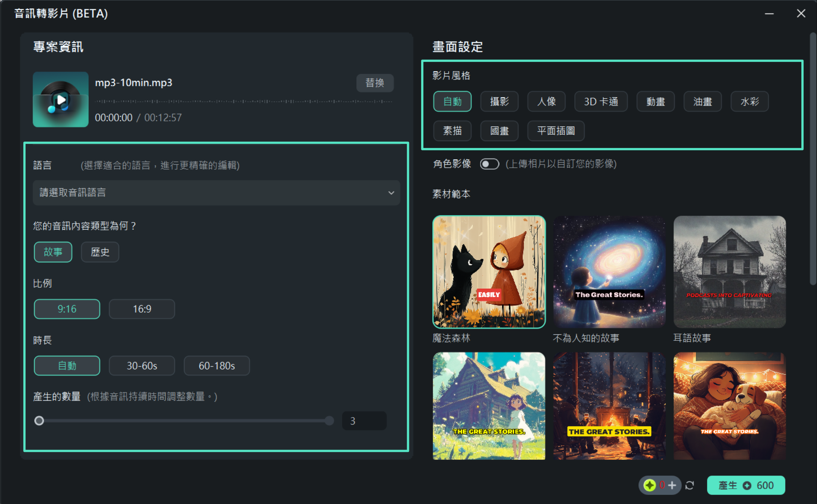Screen dimensions: 817x504
Task: Choose the campfire story template thumbnail
Action: 609,406
